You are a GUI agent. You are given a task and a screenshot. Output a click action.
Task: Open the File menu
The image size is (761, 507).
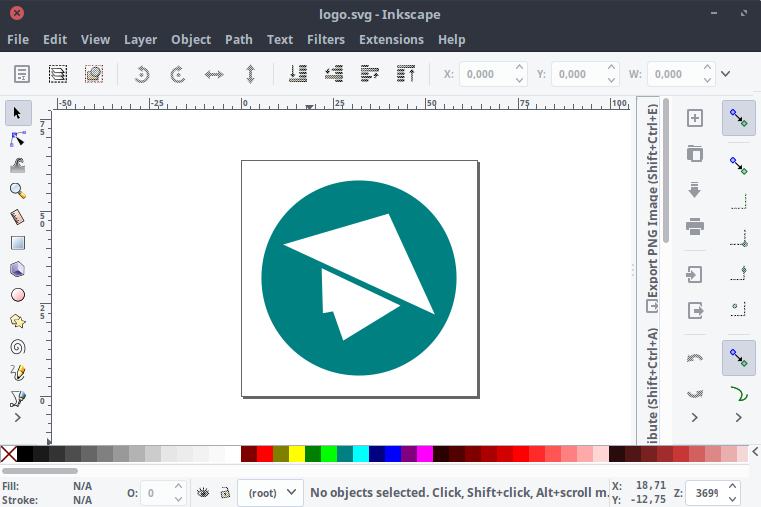click(18, 40)
